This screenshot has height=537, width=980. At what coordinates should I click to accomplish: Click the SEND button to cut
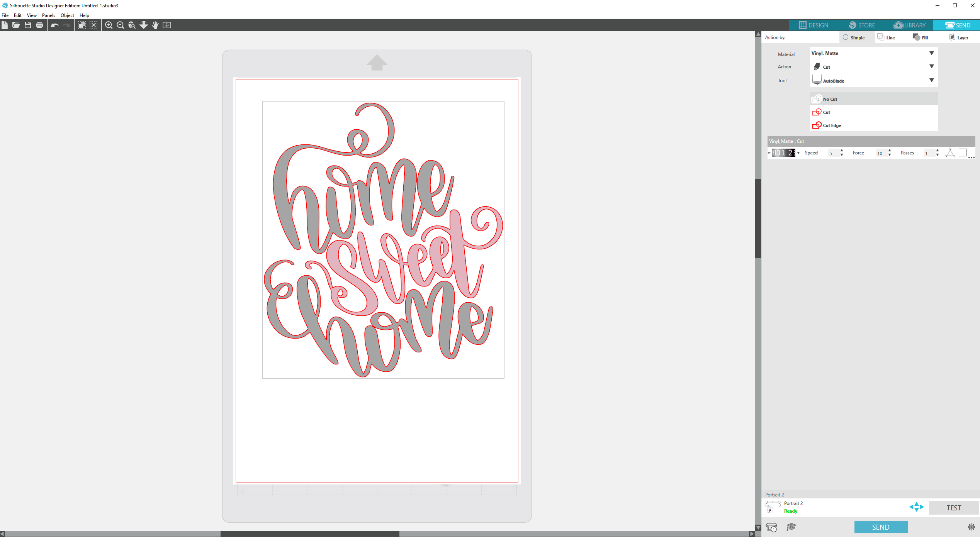883,527
